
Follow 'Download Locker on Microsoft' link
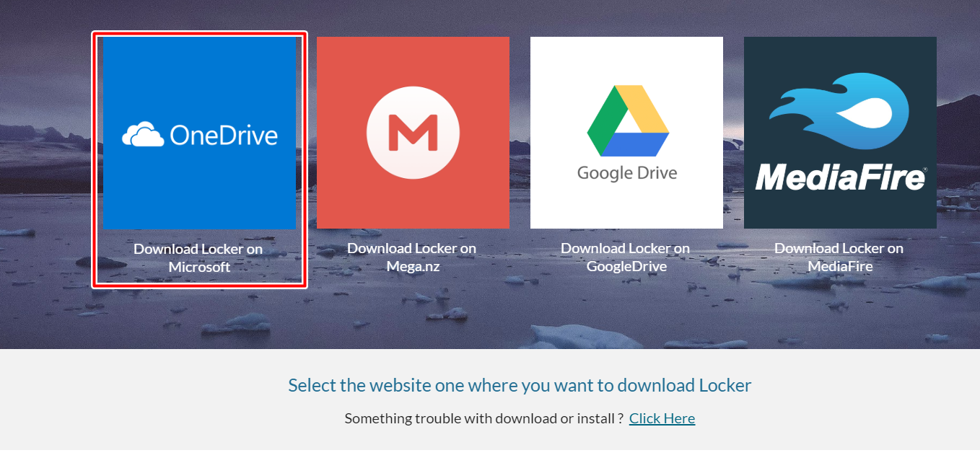198,258
